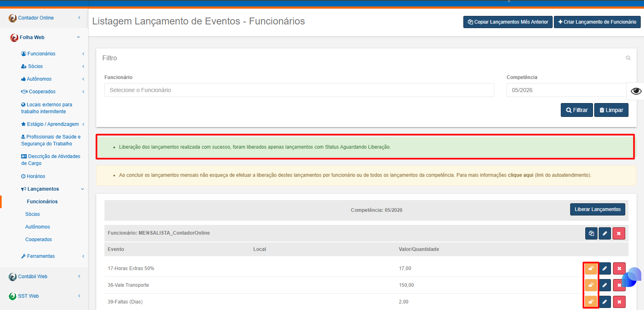Click the magnifier icon in the Filtro panel
Image resolution: width=644 pixels, height=310 pixels.
[x=628, y=58]
